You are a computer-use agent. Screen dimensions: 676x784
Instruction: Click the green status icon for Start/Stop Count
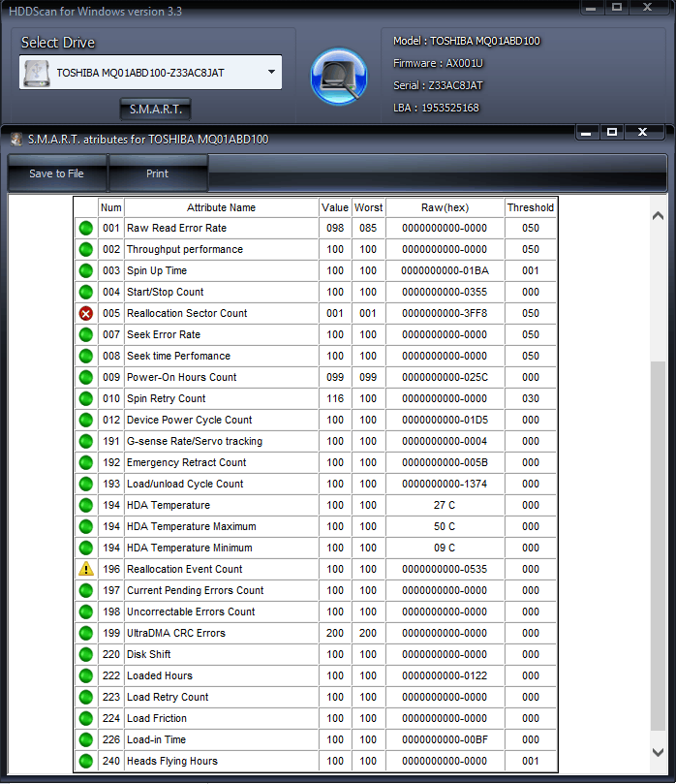[x=86, y=292]
